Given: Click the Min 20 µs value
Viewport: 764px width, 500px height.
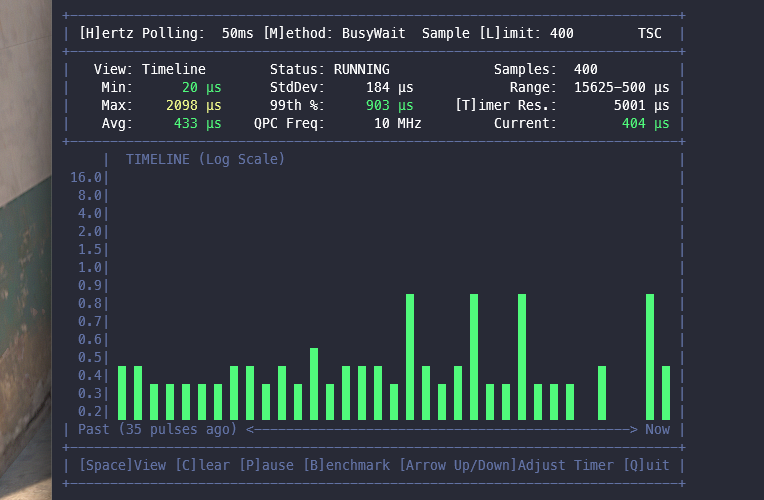Looking at the screenshot, I should point(202,87).
